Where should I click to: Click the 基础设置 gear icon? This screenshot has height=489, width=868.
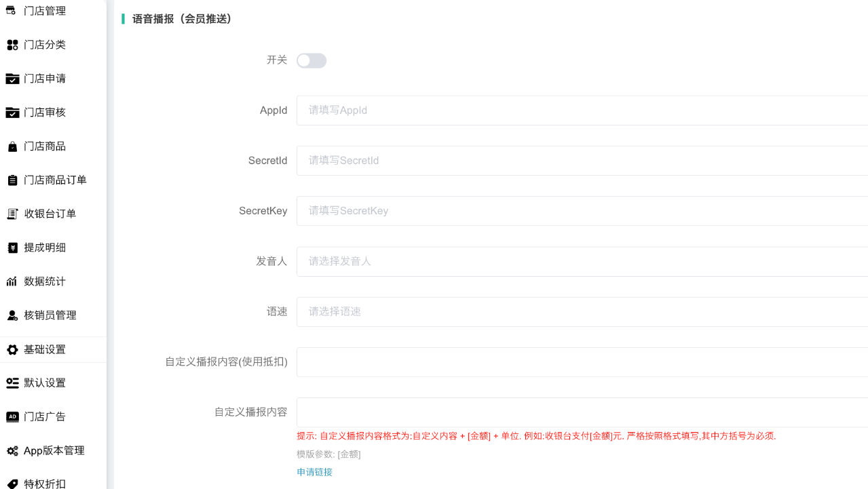(12, 349)
